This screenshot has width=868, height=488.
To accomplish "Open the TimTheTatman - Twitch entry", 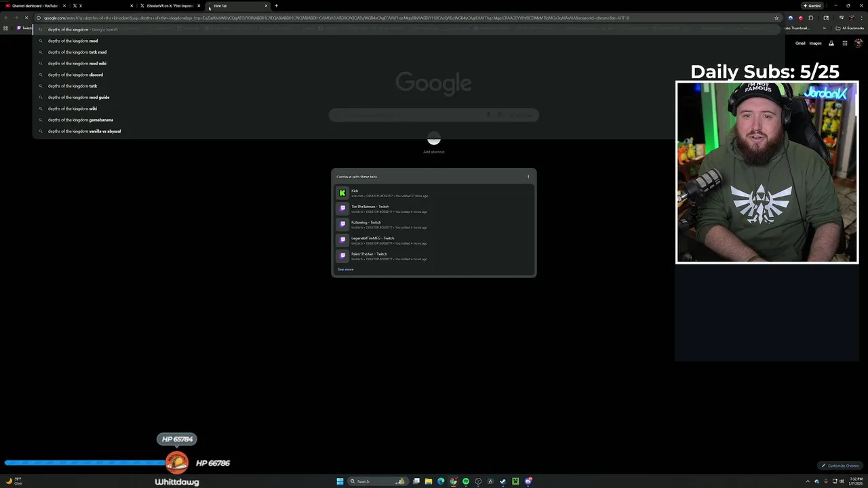I will [x=434, y=209].
